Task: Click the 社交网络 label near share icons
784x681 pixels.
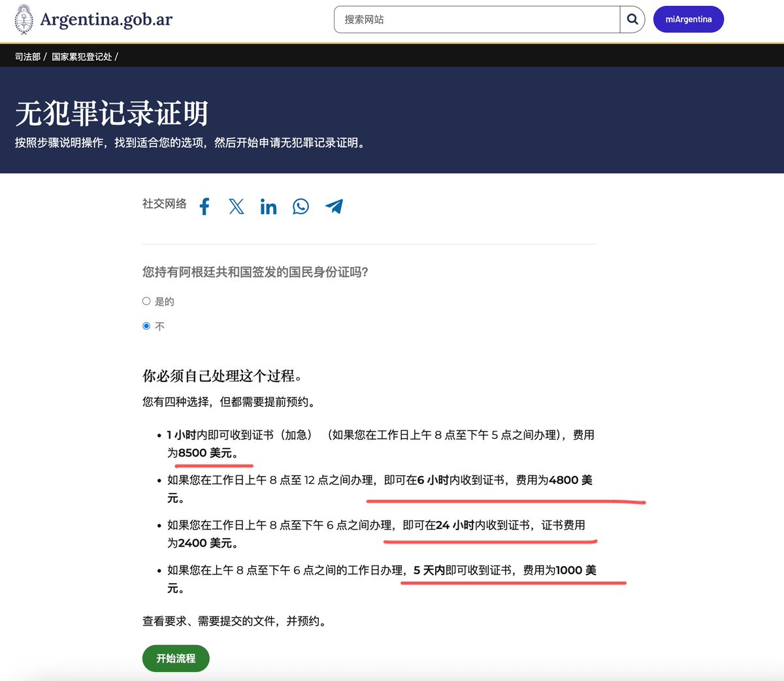Action: (163, 204)
